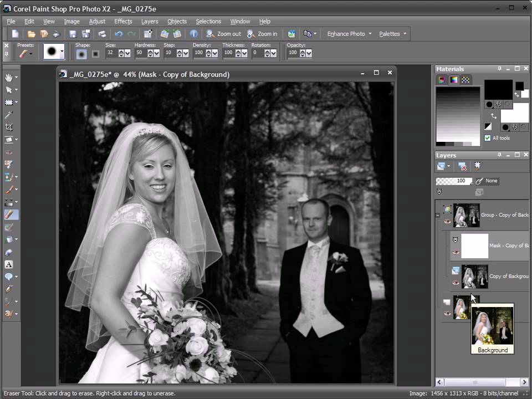Open the Selections menu

coord(208,22)
